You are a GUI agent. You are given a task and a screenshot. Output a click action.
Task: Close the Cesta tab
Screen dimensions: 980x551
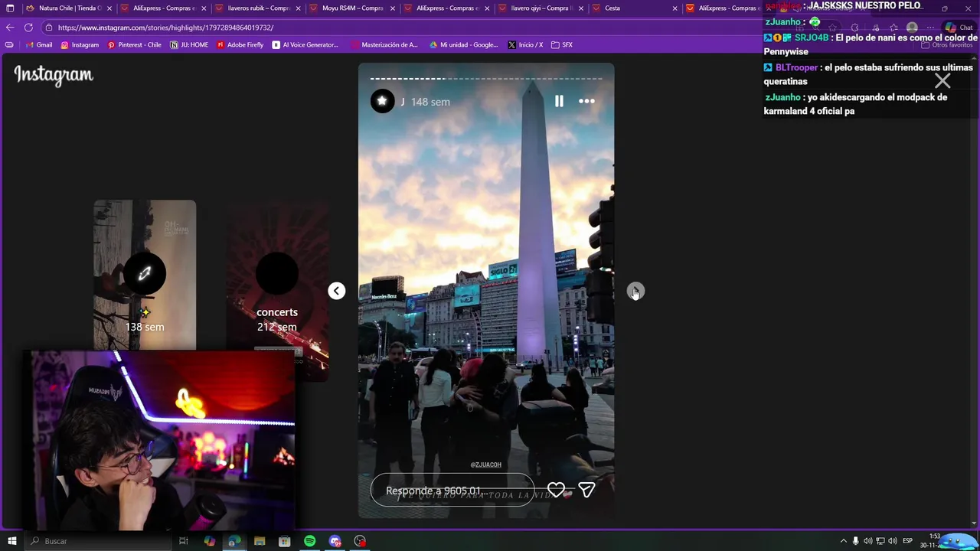point(675,8)
